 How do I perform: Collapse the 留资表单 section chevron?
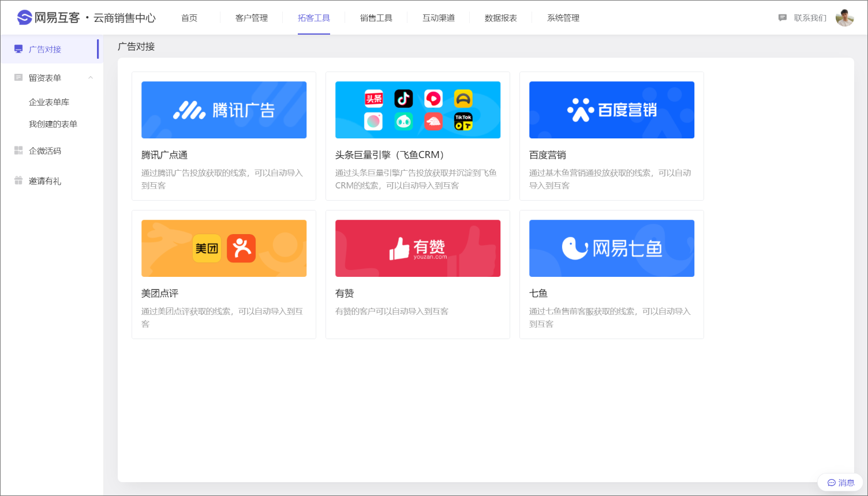(x=91, y=77)
